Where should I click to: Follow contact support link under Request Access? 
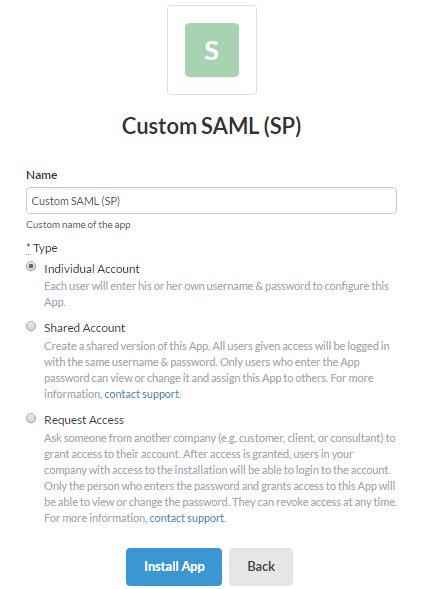[187, 518]
